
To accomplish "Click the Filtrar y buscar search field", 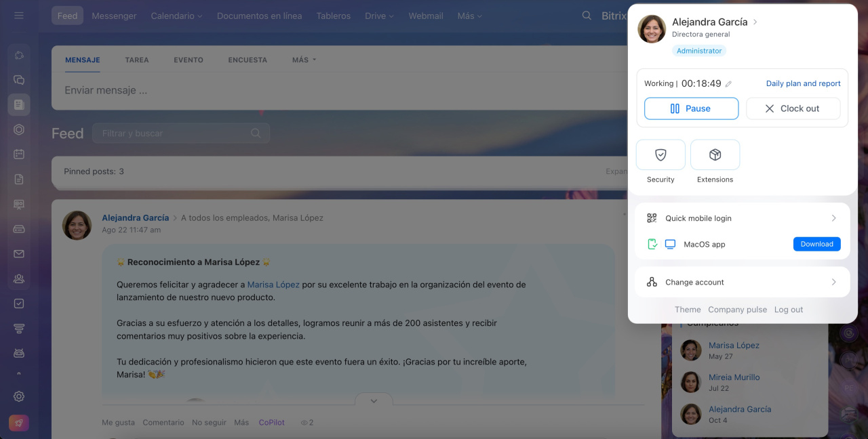I will point(175,133).
